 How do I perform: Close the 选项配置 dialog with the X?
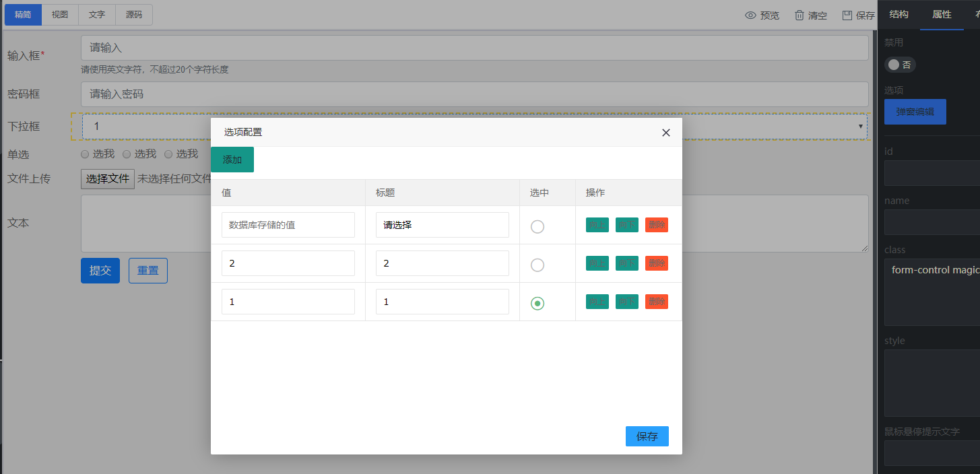pos(665,133)
